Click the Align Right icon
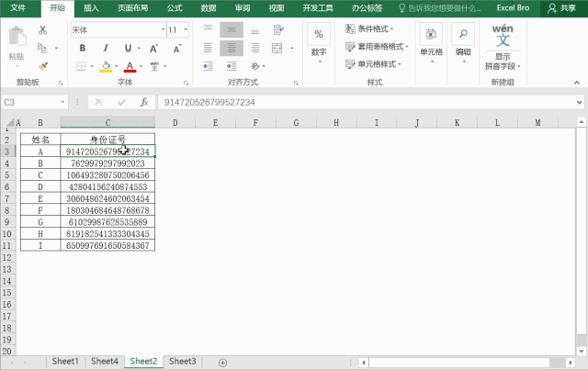 point(255,48)
